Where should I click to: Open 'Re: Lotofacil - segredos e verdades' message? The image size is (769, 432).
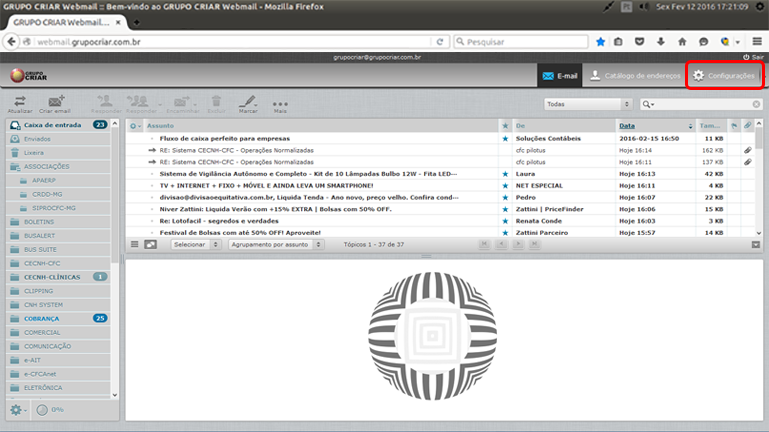(x=219, y=221)
